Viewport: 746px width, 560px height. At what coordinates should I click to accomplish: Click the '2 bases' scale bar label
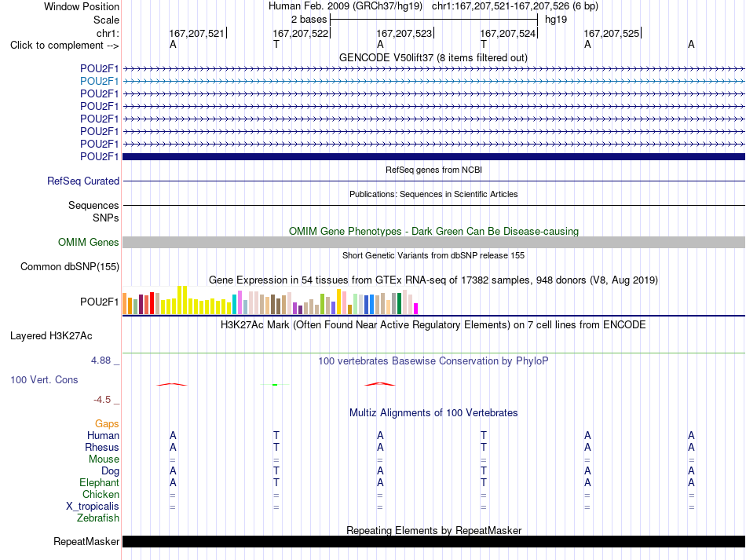coord(309,20)
